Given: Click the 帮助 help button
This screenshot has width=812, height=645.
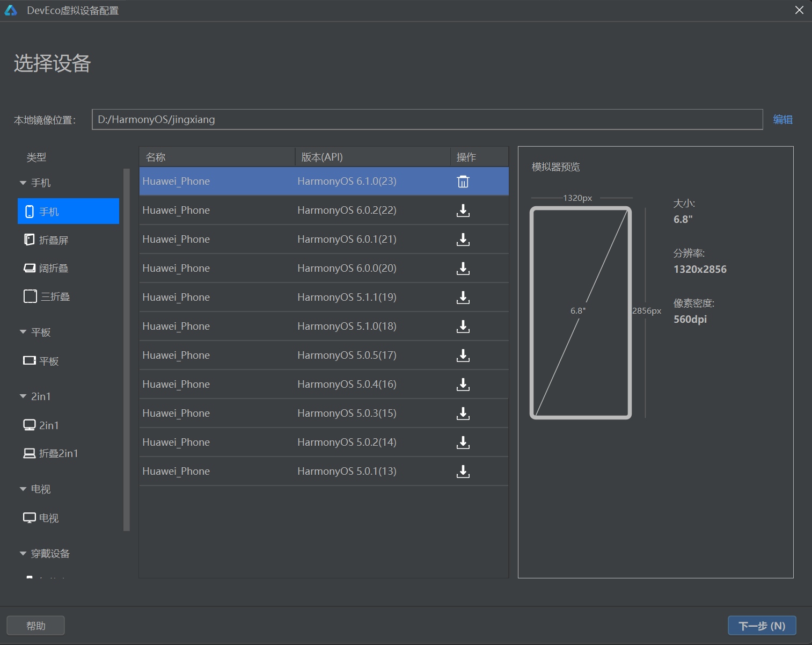Looking at the screenshot, I should [x=36, y=626].
